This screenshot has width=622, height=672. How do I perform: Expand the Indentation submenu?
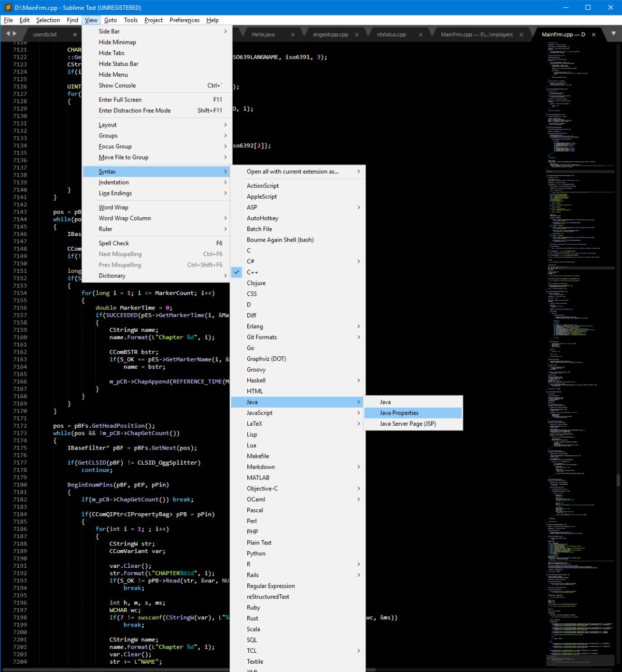pos(157,183)
